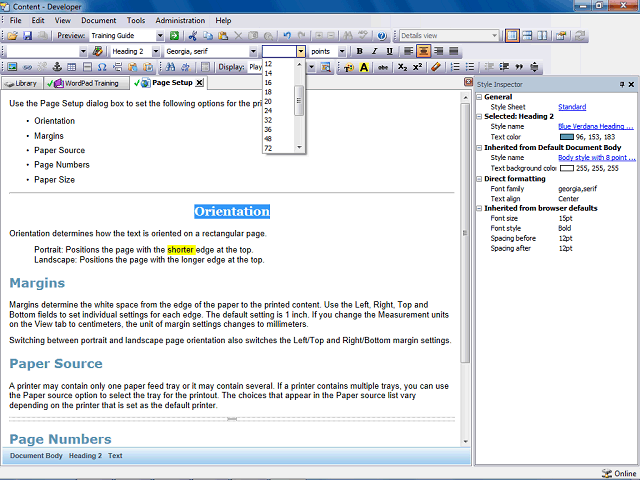Open Find with the binoculars icon

point(170,67)
